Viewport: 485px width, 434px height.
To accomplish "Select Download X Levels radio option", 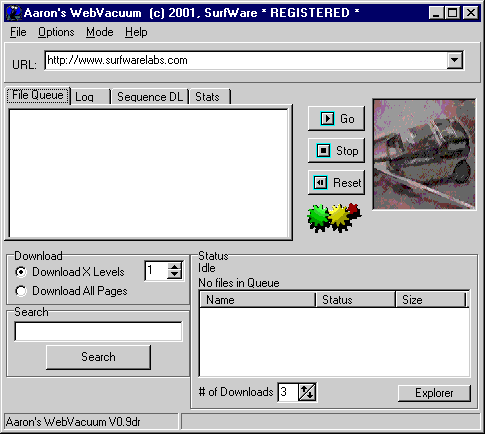I will (70, 272).
